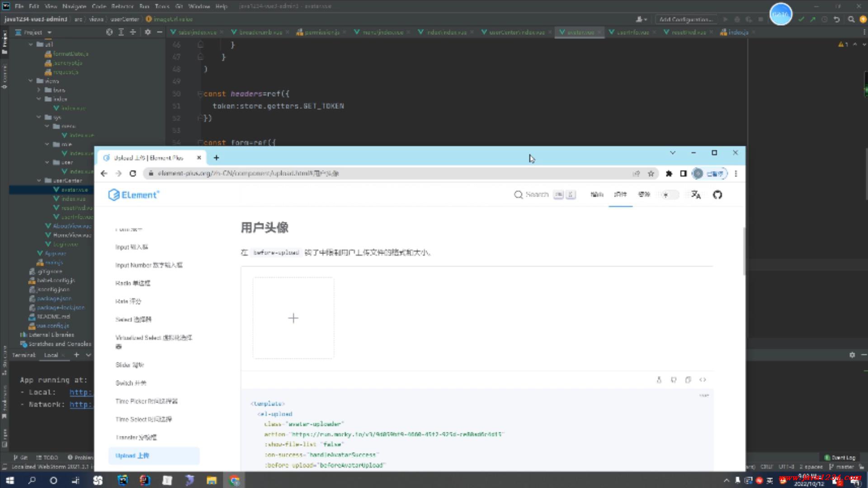This screenshot has width=868, height=488.
Task: Hide the Project panel with the minus icon
Action: (x=159, y=32)
